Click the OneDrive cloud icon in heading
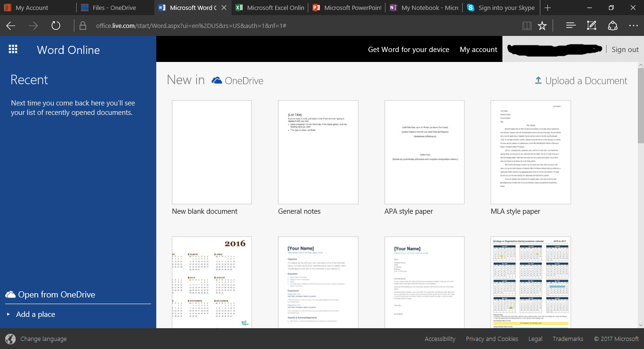This screenshot has width=644, height=349. 217,80
